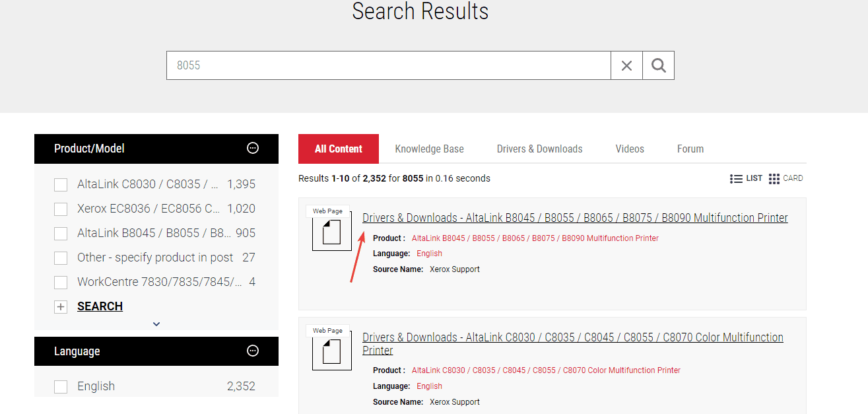Click the Language panel options circle icon
The image size is (868, 414).
pos(252,351)
